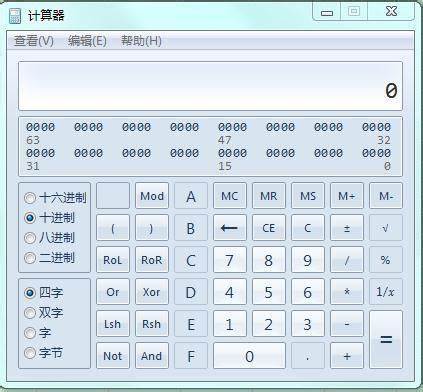The image size is (423, 392).
Task: Click the wide number 0 key
Action: point(250,356)
